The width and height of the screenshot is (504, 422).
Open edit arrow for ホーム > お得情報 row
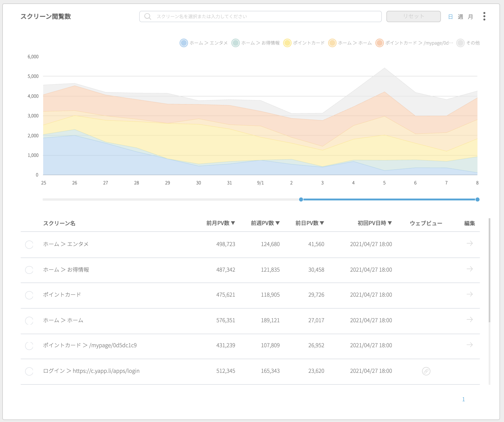tap(470, 269)
